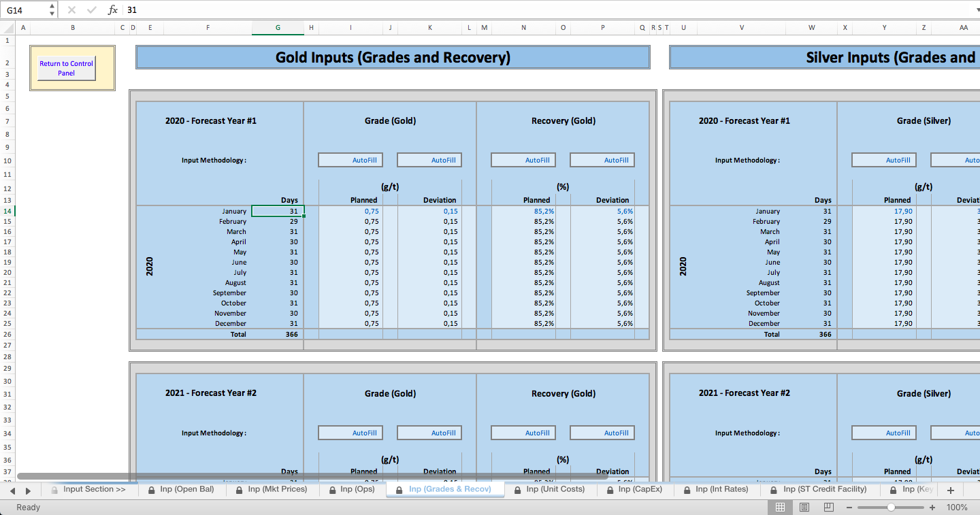The image size is (980, 515).
Task: Click January planned gold grade 0,75 cell
Action: click(x=350, y=211)
